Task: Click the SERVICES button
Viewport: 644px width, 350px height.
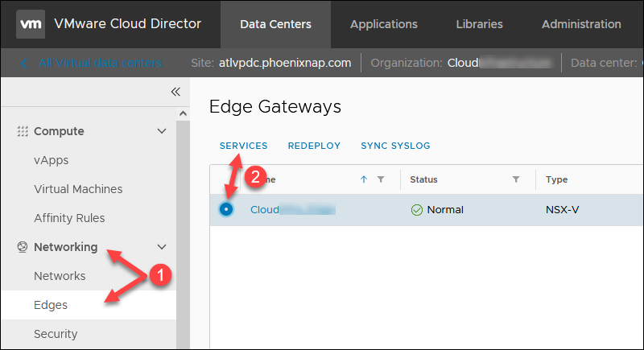Action: point(244,146)
